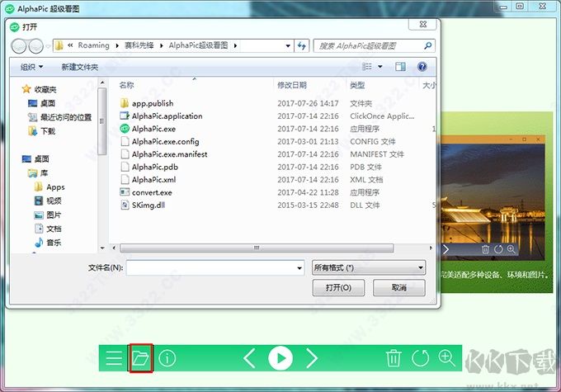Image resolution: width=561 pixels, height=392 pixels.
Task: Select 文档 library in navigation pane
Action: click(48, 229)
